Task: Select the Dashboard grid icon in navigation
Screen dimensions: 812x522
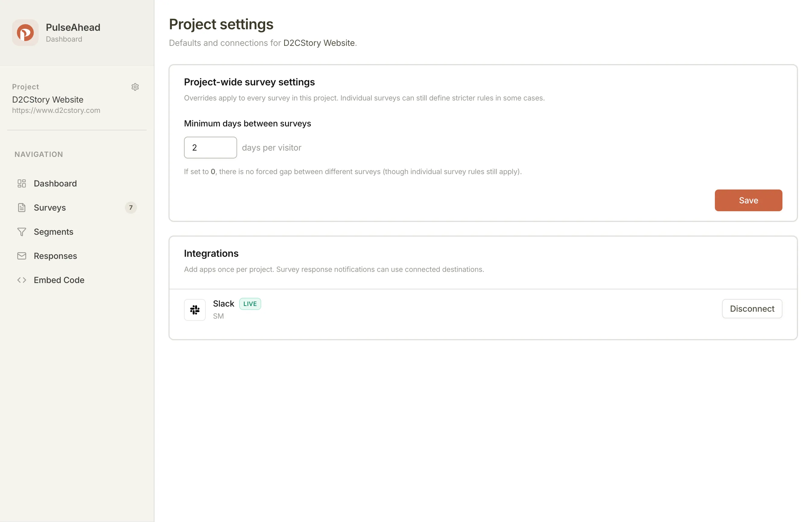Action: coord(22,183)
